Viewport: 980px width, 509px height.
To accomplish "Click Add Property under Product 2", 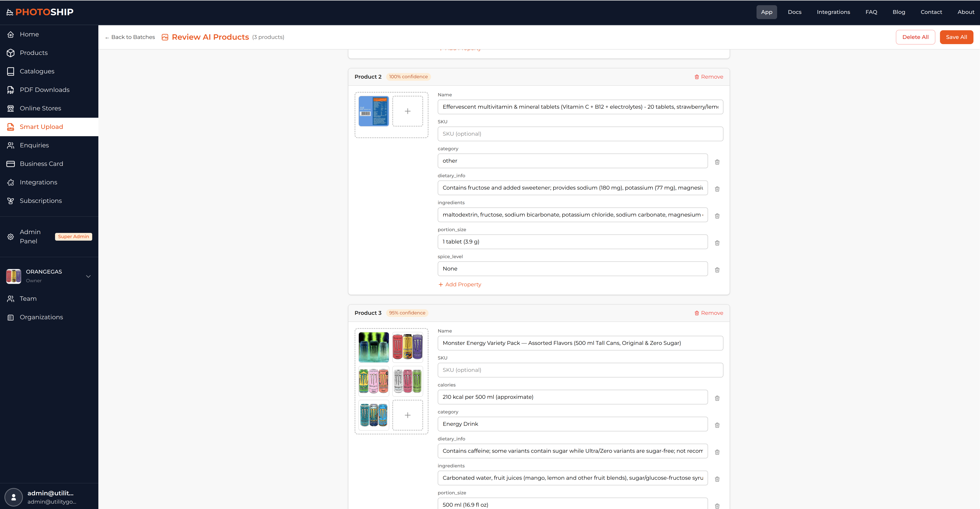I will 459,284.
